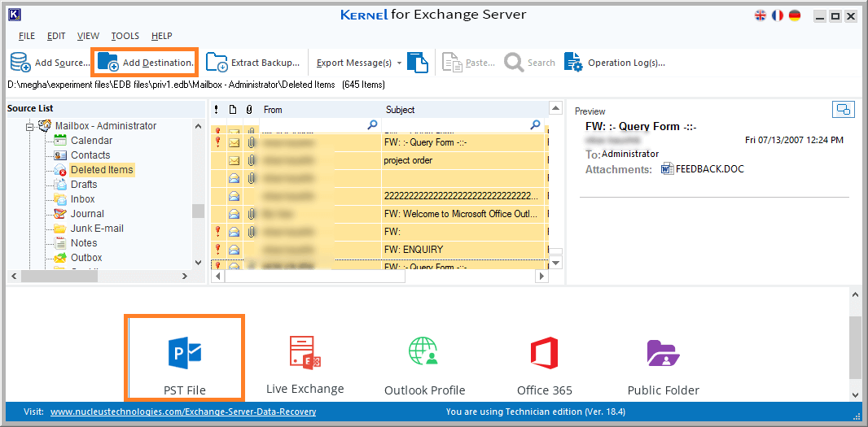Click the Source List scroll up arrow
Screen dimensions: 868x427
(x=199, y=125)
